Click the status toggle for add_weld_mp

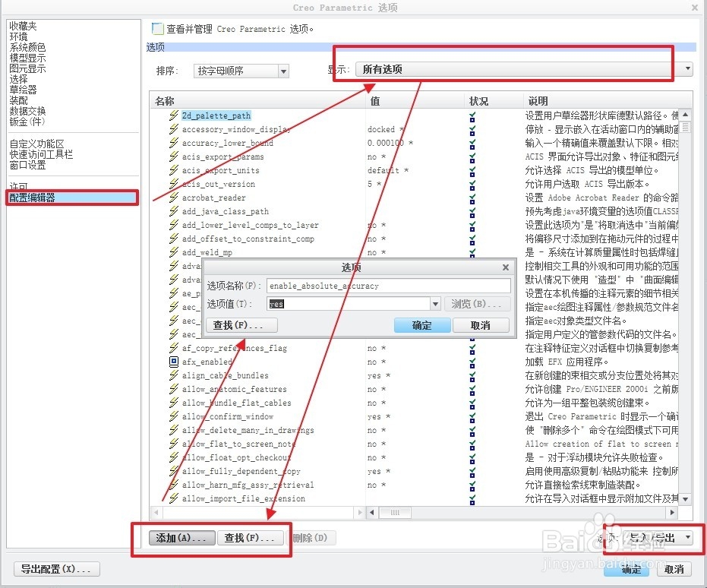coord(472,252)
